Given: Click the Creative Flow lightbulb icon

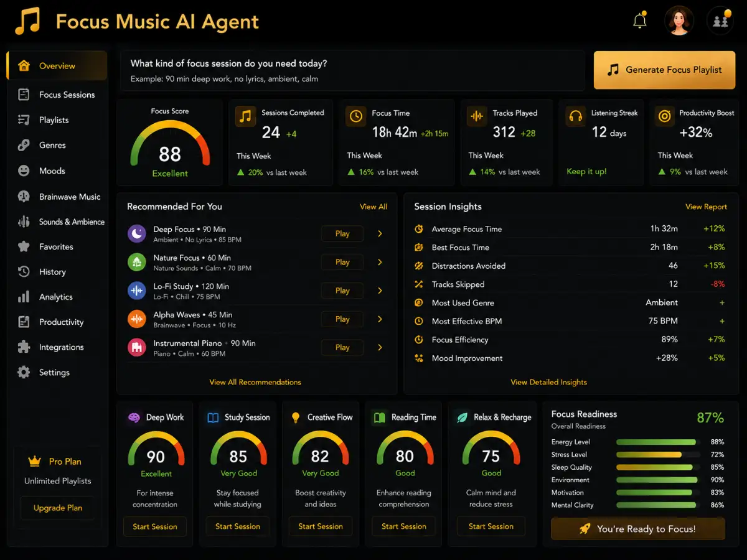Looking at the screenshot, I should coord(296,418).
